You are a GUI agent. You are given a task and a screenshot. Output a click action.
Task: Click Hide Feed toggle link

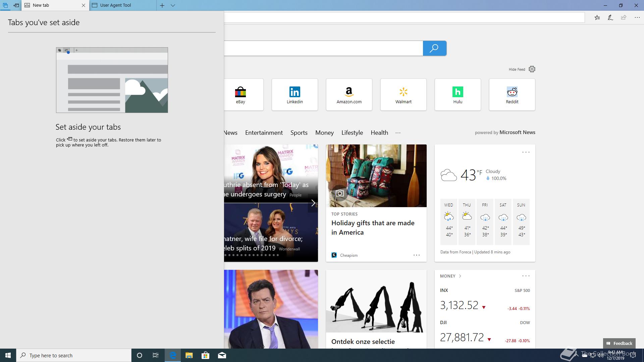(517, 69)
